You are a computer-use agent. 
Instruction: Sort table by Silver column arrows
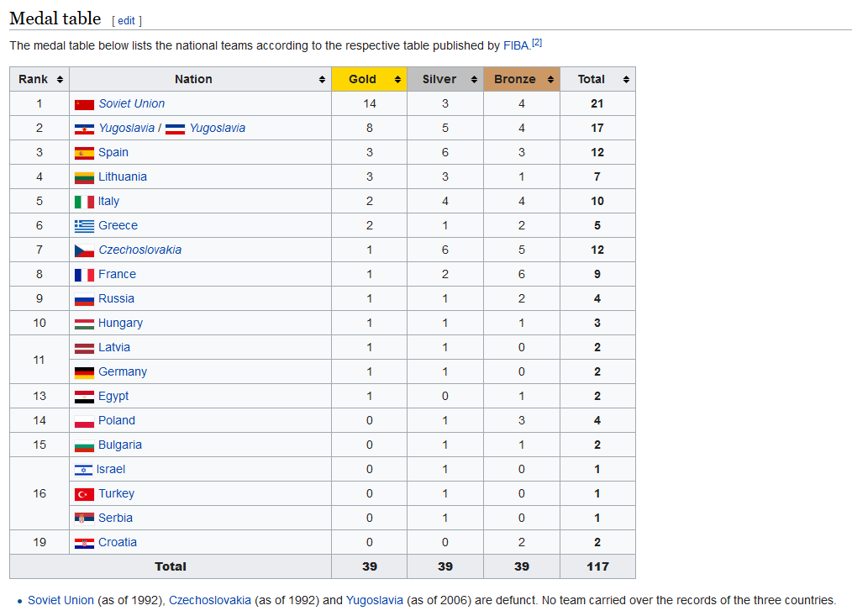click(474, 79)
